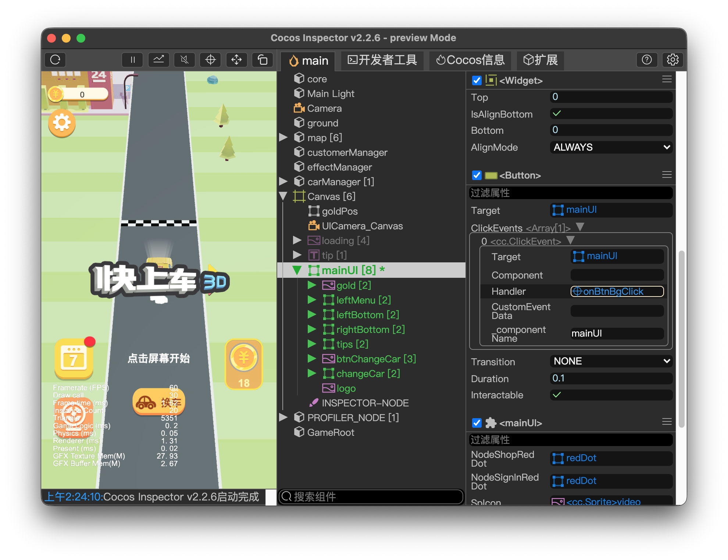Expand the carManager tree node
The image size is (728, 560).
[283, 182]
